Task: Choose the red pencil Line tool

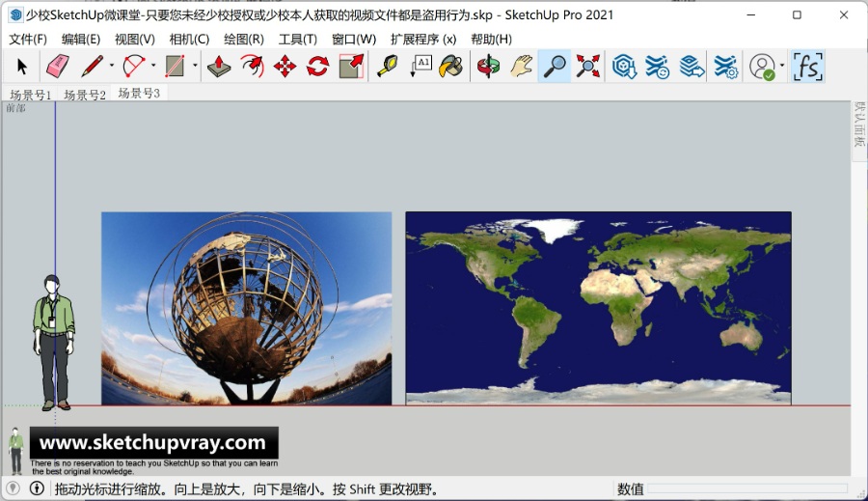Action: click(x=93, y=67)
